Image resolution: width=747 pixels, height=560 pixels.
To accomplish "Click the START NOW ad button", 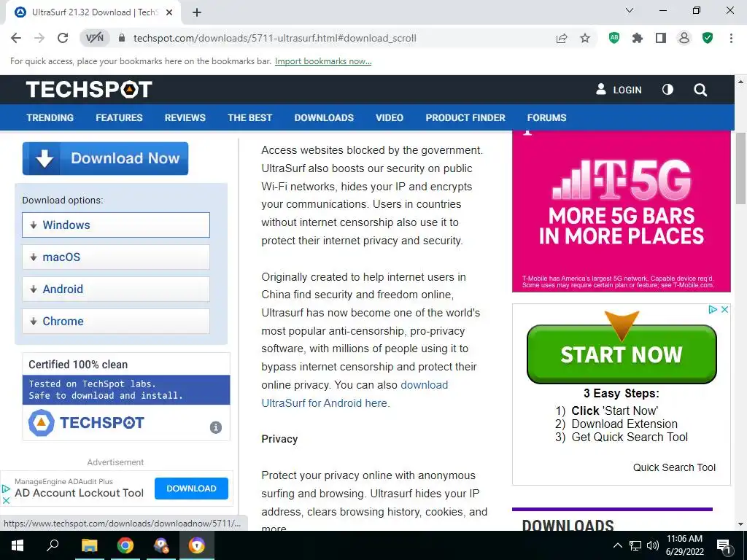I will 622,354.
